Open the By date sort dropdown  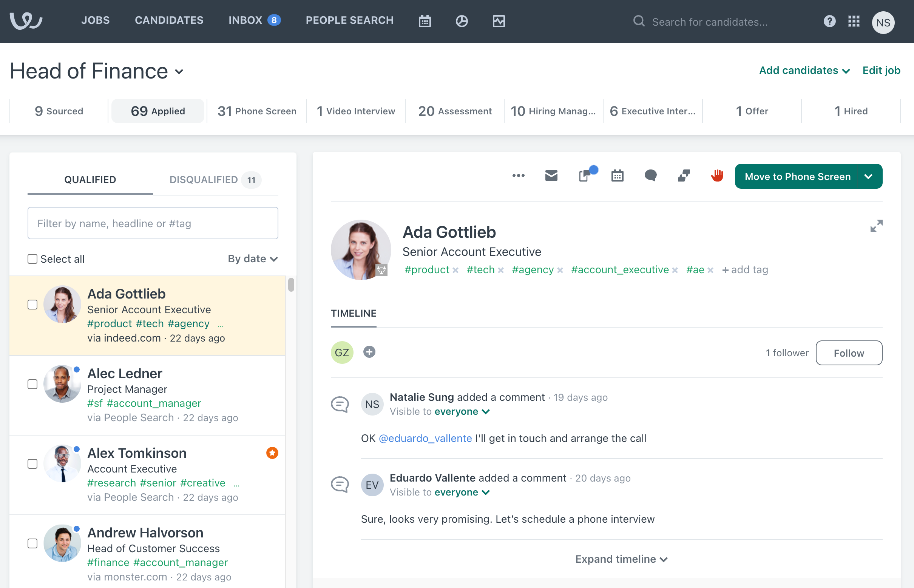pyautogui.click(x=253, y=259)
